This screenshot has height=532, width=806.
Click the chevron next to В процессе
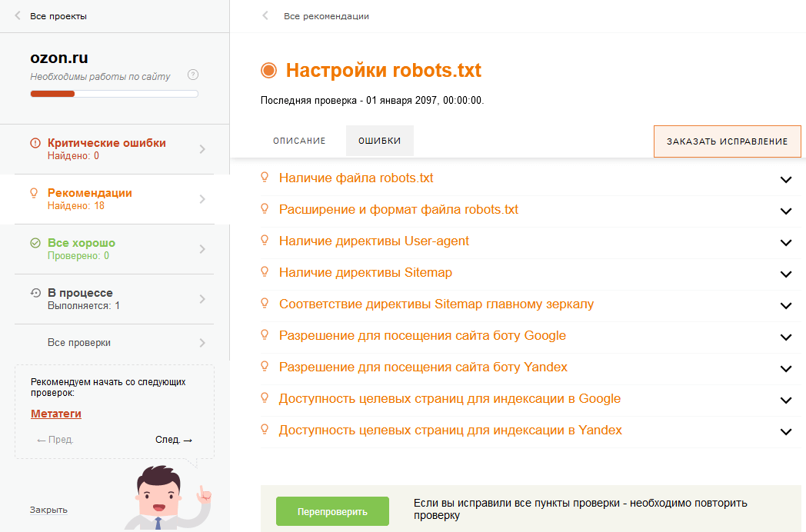pyautogui.click(x=202, y=298)
